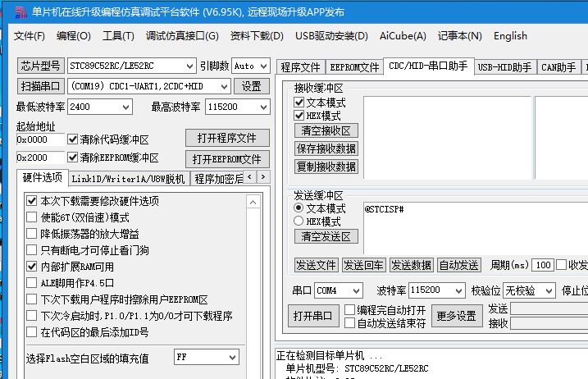The image size is (588, 379).
Task: Click the 芯片型号 button
Action: pos(40,66)
